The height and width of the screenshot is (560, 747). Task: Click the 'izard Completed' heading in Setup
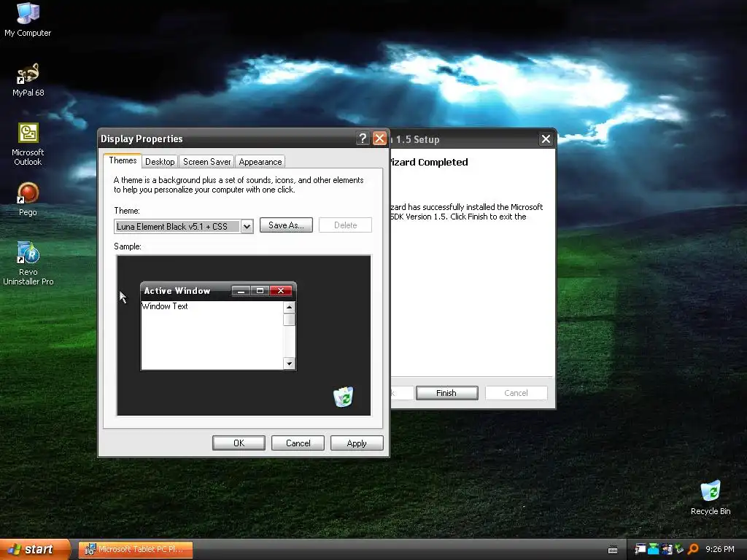pos(429,162)
